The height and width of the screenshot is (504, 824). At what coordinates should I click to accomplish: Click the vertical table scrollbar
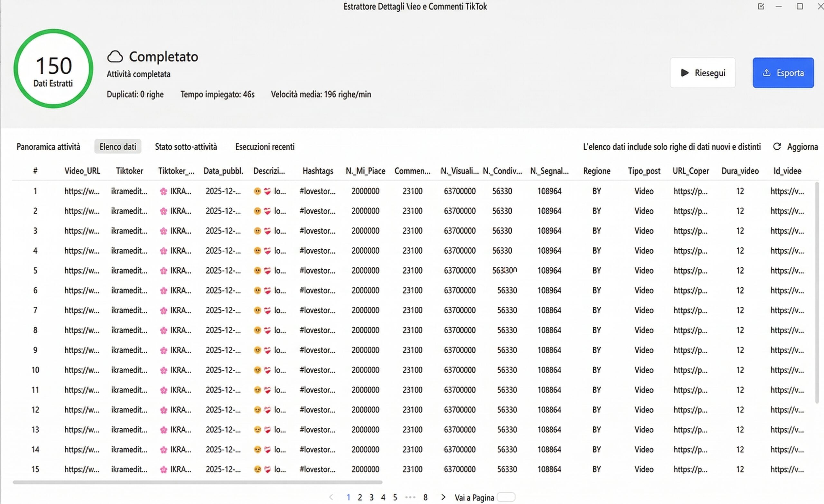817,293
